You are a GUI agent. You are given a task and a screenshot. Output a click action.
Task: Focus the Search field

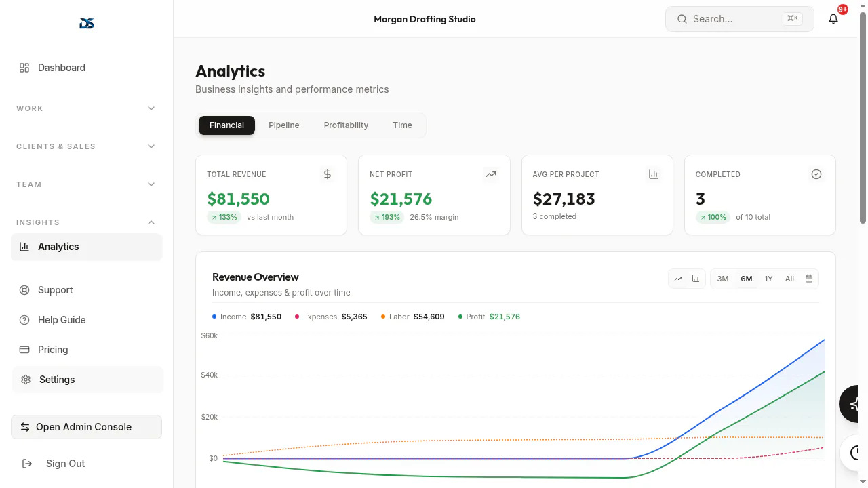pyautogui.click(x=740, y=19)
